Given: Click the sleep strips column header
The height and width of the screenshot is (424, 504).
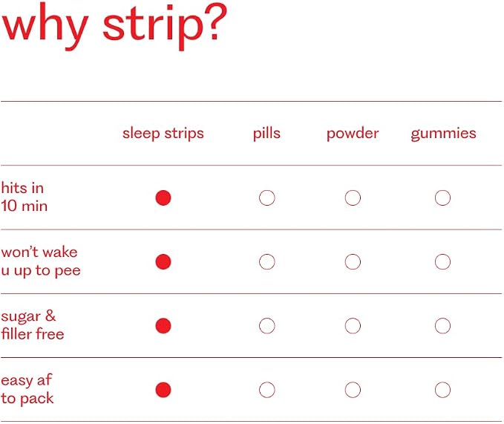Looking at the screenshot, I should [163, 134].
